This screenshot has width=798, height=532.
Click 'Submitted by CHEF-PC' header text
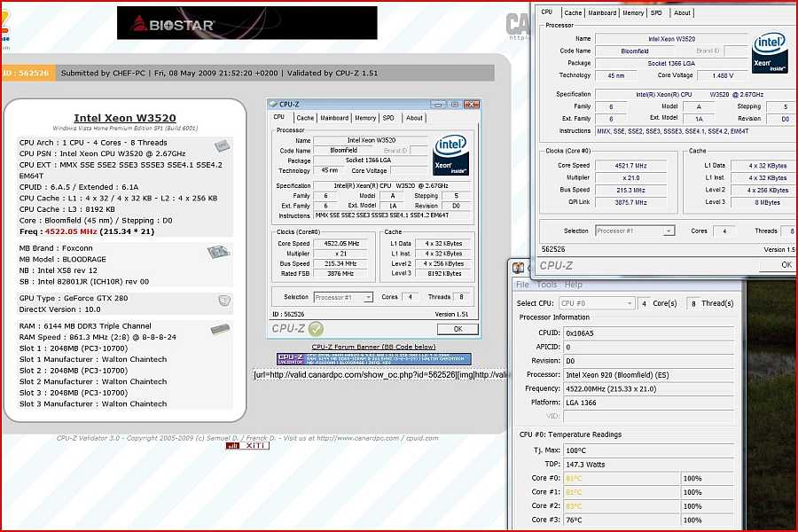pyautogui.click(x=103, y=73)
